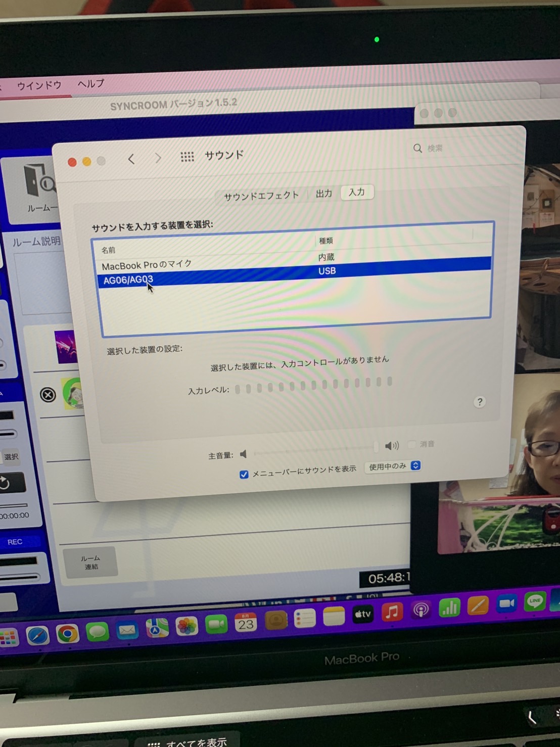The image size is (560, 747).
Task: Toggle the 消音 mute checkbox
Action: pos(411,444)
